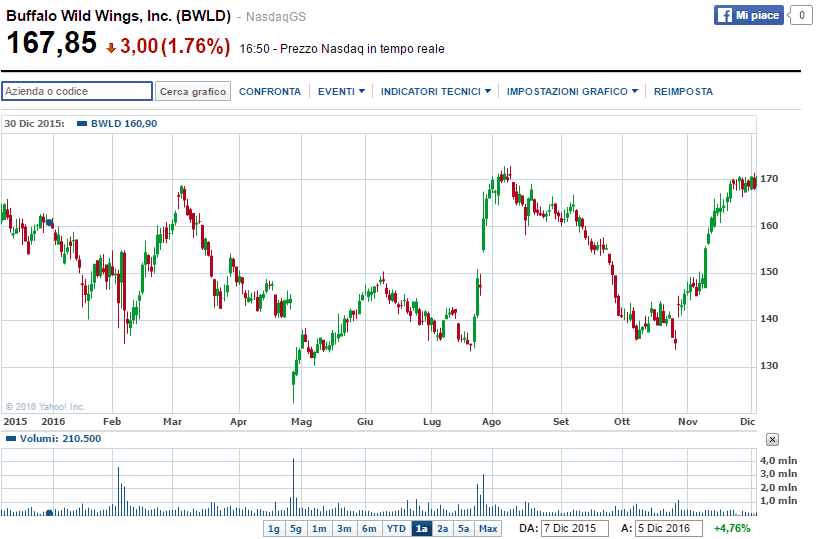Click the Mag month label on axis
This screenshot has width=824, height=539.
pos(302,421)
